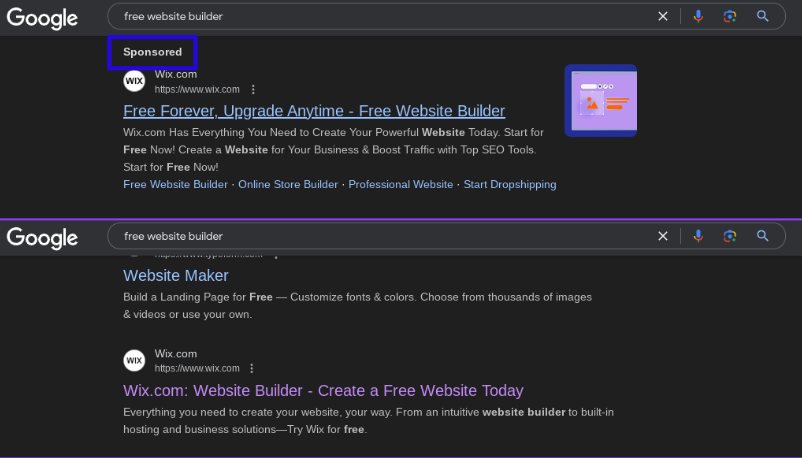The height and width of the screenshot is (458, 802).
Task: Click the Google logo in top window
Action: [x=42, y=18]
